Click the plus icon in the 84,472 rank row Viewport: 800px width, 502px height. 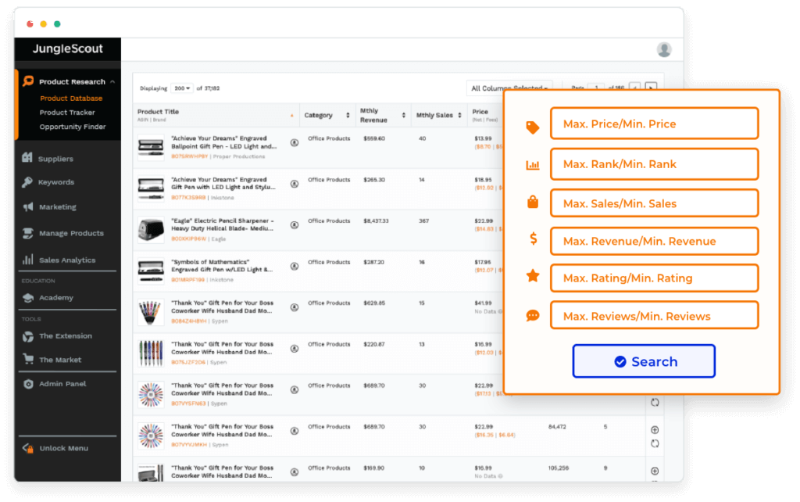[655, 430]
